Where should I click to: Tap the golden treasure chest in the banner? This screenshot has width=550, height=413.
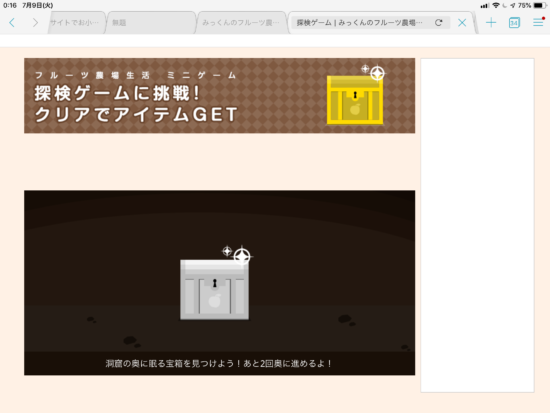[355, 100]
